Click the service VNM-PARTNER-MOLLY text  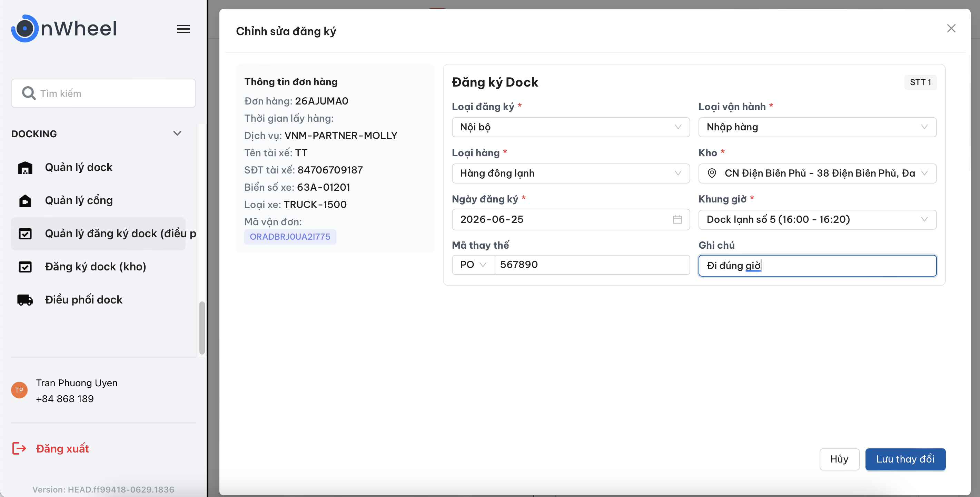[x=340, y=136]
